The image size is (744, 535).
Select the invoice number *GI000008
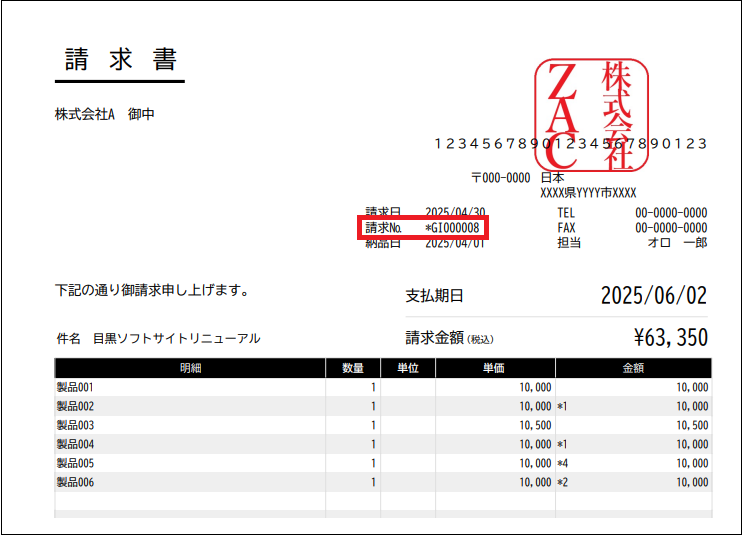(x=452, y=228)
